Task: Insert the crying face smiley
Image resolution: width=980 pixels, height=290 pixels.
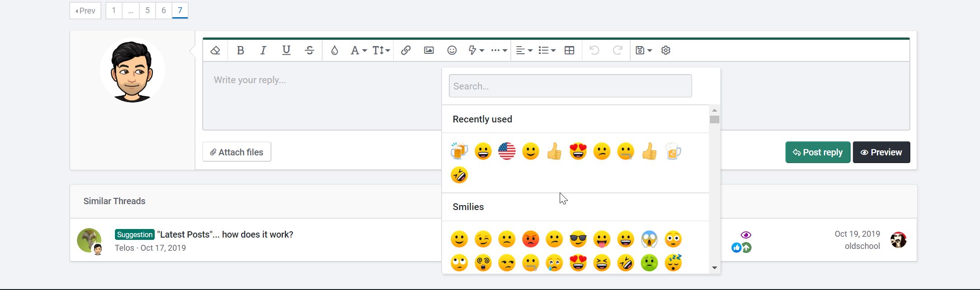Action: [x=554, y=263]
